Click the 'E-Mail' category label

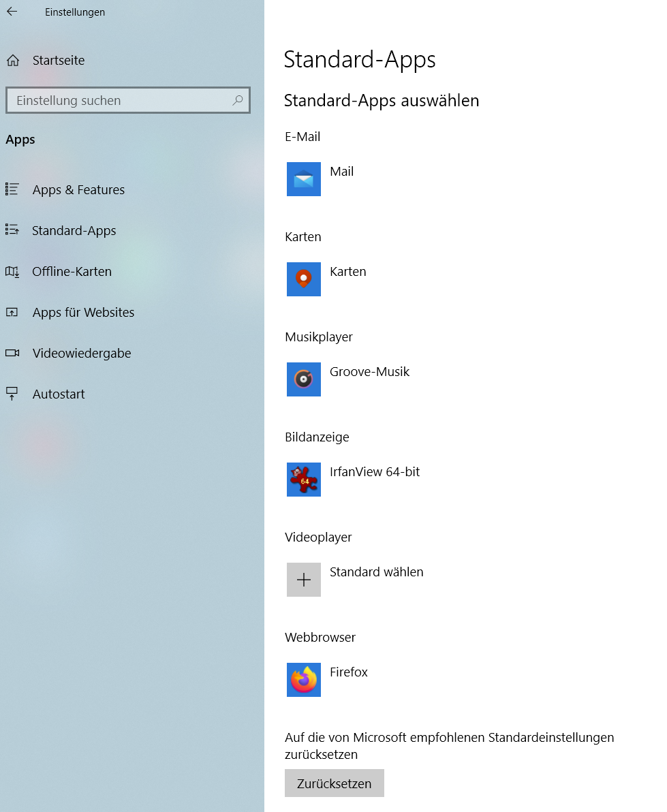click(303, 137)
